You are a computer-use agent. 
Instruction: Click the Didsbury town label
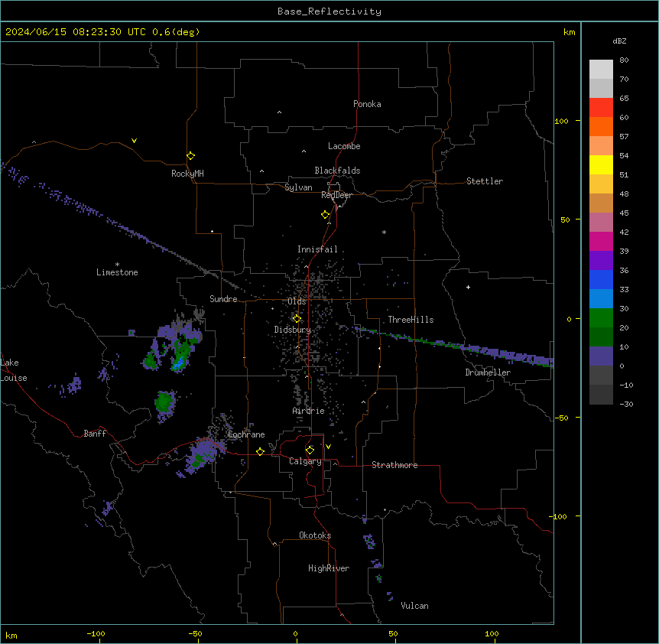293,330
